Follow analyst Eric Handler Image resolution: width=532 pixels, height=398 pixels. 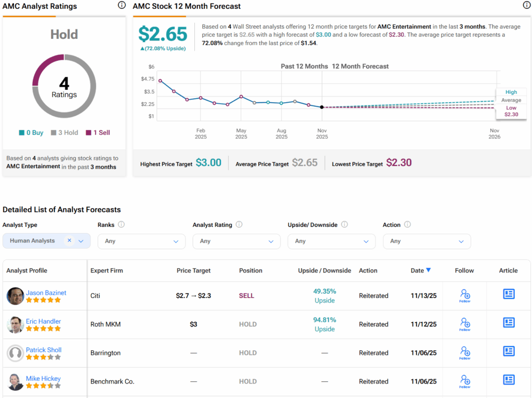[464, 324]
